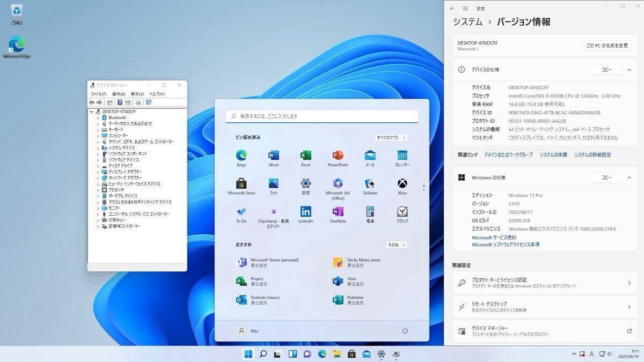Open Solitaire game
Image resolution: width=644 pixels, height=362 pixels.
(370, 183)
